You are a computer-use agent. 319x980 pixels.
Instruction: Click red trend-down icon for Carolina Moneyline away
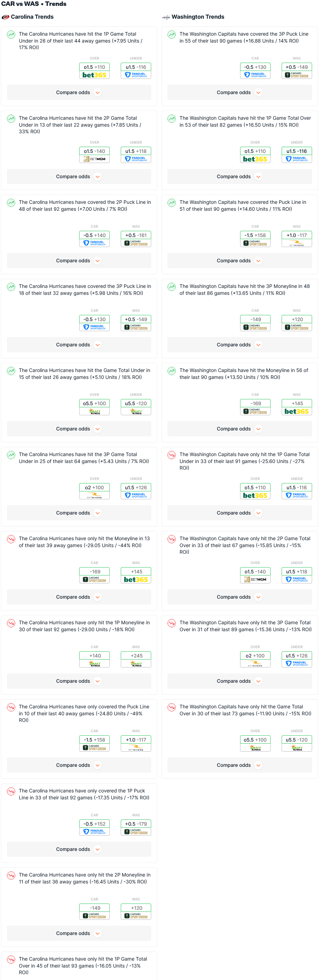click(x=11, y=539)
